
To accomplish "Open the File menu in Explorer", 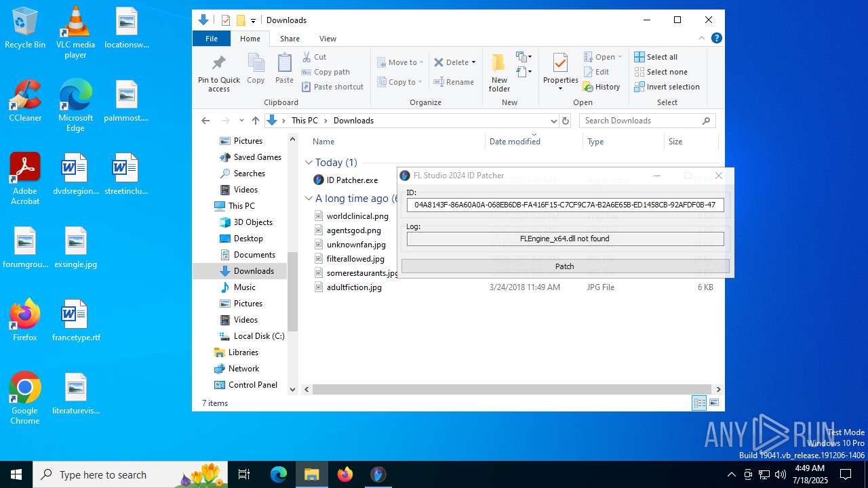I will coord(212,39).
